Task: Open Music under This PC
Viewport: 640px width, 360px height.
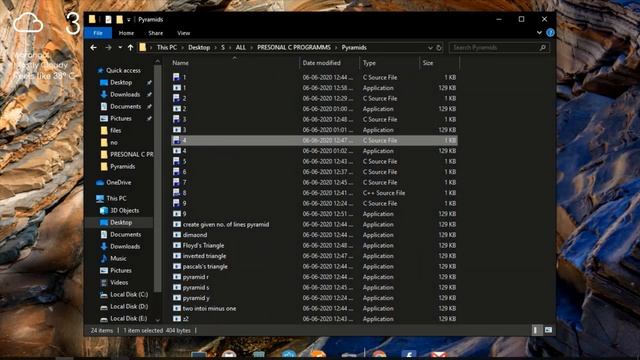Action: 118,258
